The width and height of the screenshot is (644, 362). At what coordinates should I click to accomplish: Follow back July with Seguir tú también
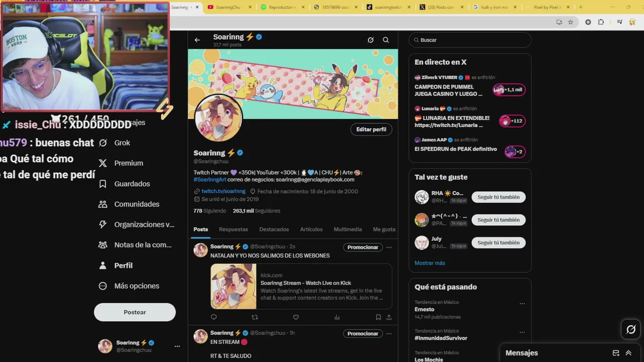[x=499, y=242]
